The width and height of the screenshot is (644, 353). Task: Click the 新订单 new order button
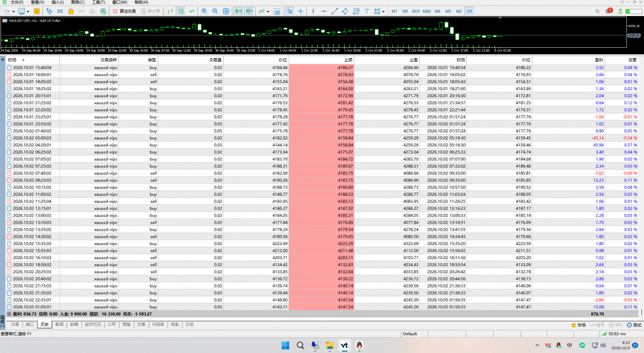click(150, 11)
